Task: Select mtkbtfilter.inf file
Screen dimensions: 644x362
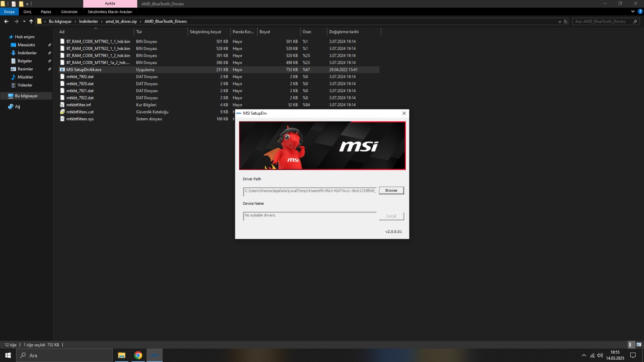Action: pyautogui.click(x=78, y=105)
